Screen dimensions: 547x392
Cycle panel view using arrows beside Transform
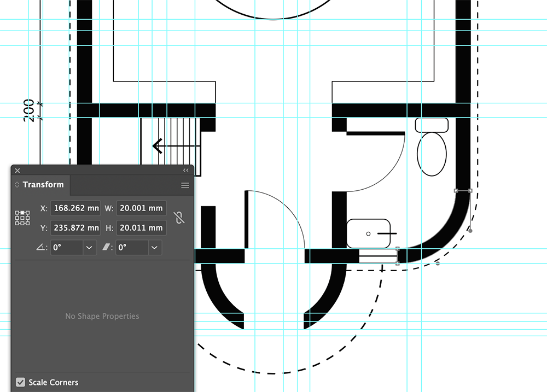(17, 185)
